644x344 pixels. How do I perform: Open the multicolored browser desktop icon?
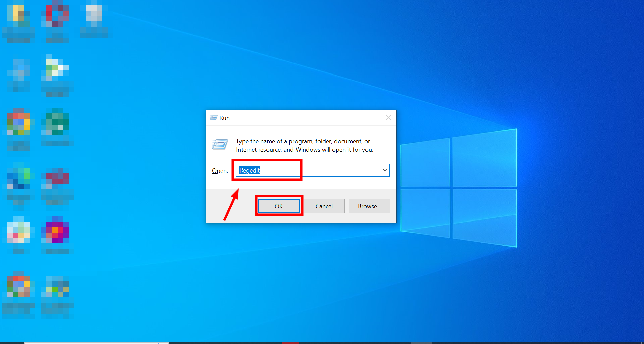click(x=18, y=122)
